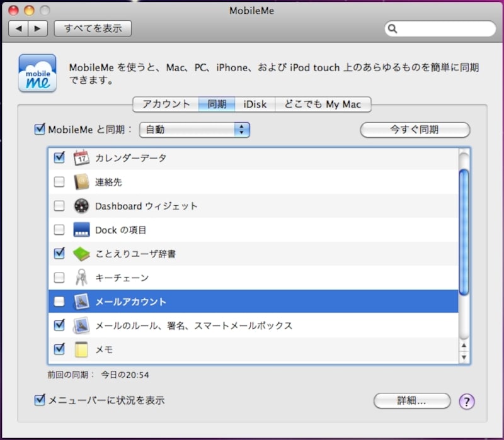Viewport: 504px width, 440px height.
Task: Switch to the アカウント tab
Action: click(x=166, y=104)
